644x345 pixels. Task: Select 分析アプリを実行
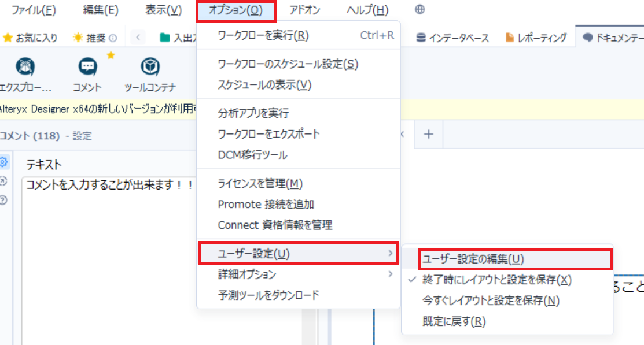point(299,113)
